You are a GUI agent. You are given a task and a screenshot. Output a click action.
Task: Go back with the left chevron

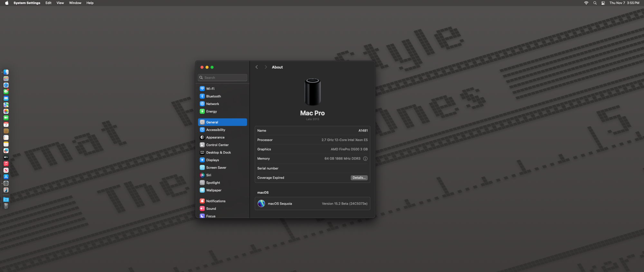[x=257, y=67]
